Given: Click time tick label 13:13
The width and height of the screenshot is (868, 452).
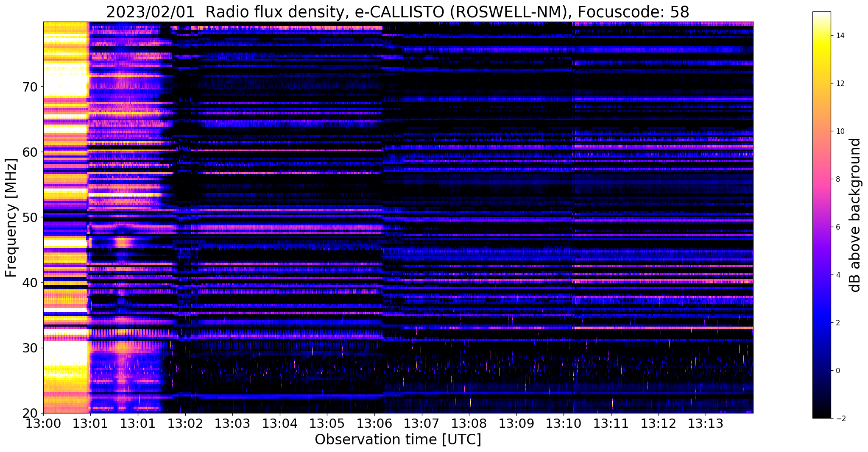Looking at the screenshot, I should coord(706,423).
